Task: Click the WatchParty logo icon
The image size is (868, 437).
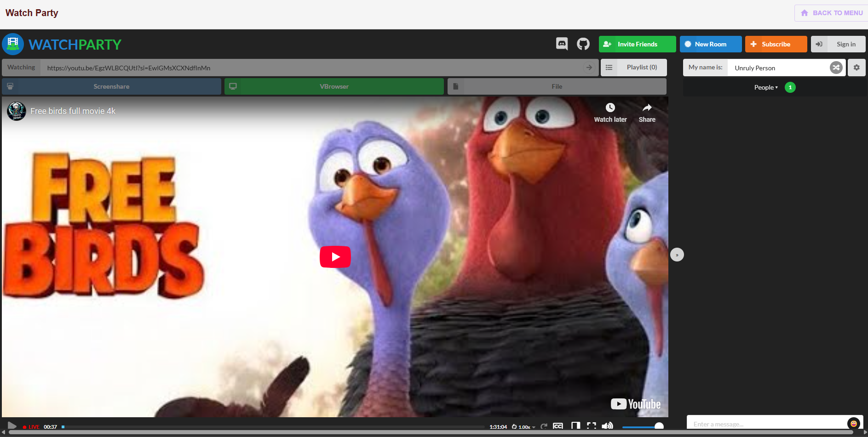Action: (x=13, y=44)
